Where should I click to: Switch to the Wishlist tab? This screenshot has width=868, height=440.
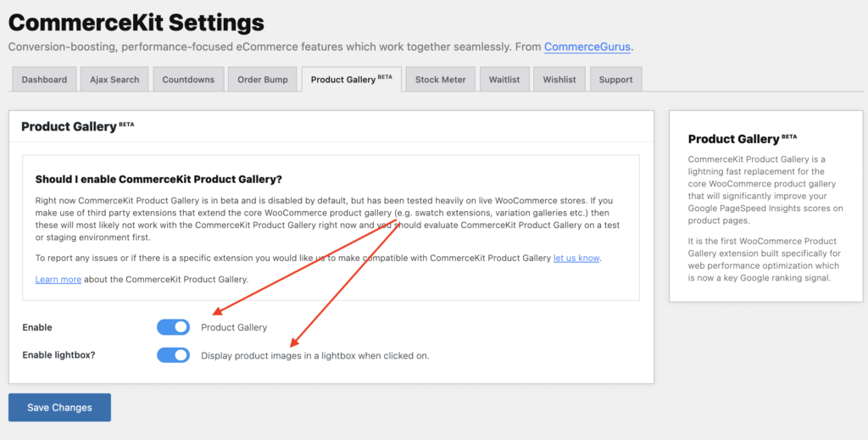[559, 79]
